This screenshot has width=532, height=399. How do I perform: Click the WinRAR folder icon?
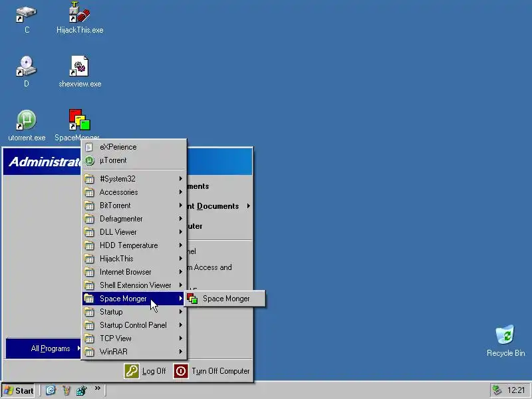pos(89,352)
